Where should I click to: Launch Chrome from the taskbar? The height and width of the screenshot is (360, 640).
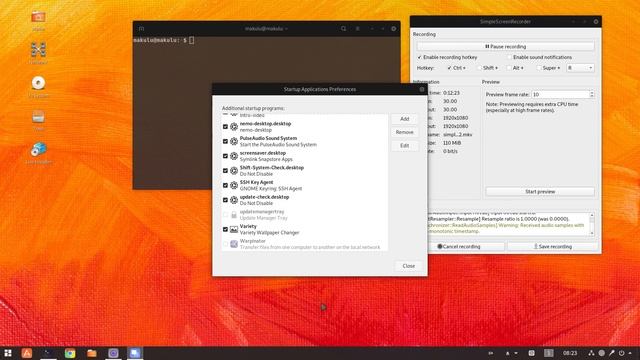pos(70,353)
